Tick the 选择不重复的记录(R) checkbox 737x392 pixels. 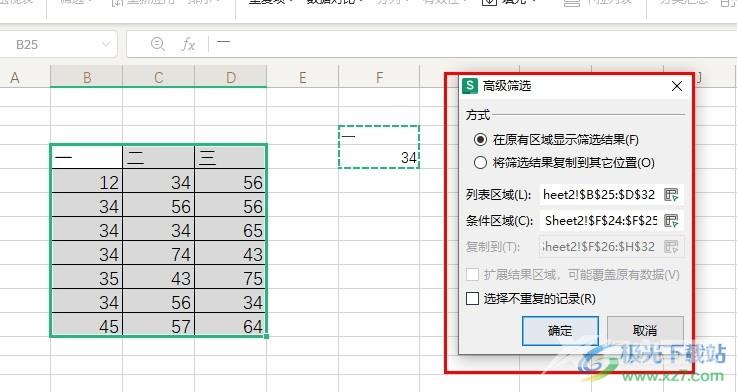472,298
